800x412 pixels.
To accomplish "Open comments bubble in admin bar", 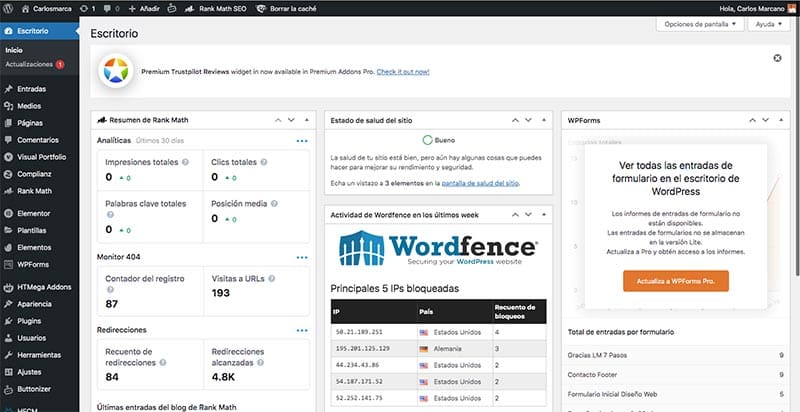I will [111, 9].
